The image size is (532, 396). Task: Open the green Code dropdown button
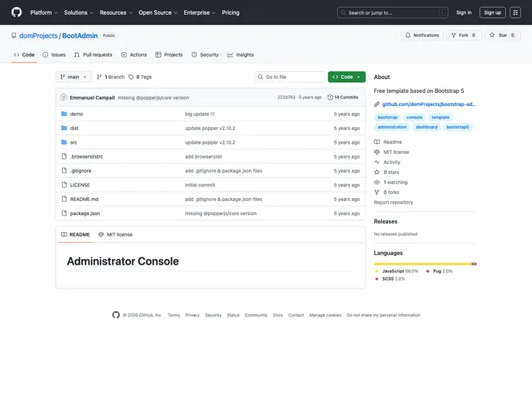(x=346, y=77)
